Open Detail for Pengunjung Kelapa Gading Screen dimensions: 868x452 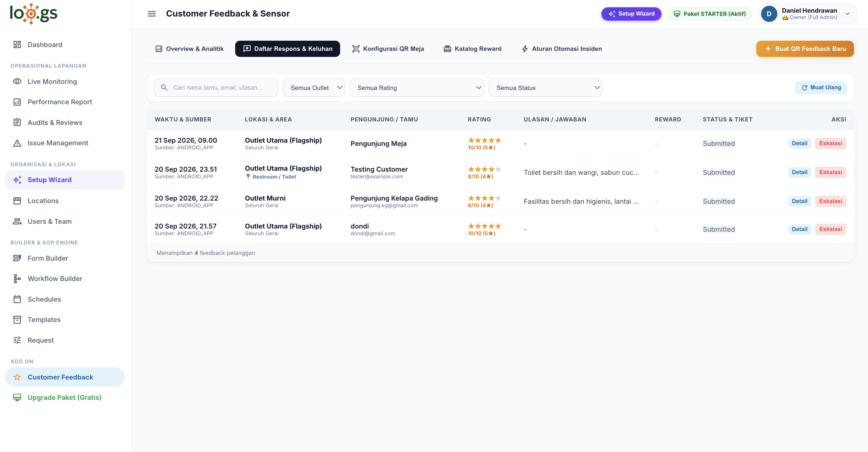[799, 201]
